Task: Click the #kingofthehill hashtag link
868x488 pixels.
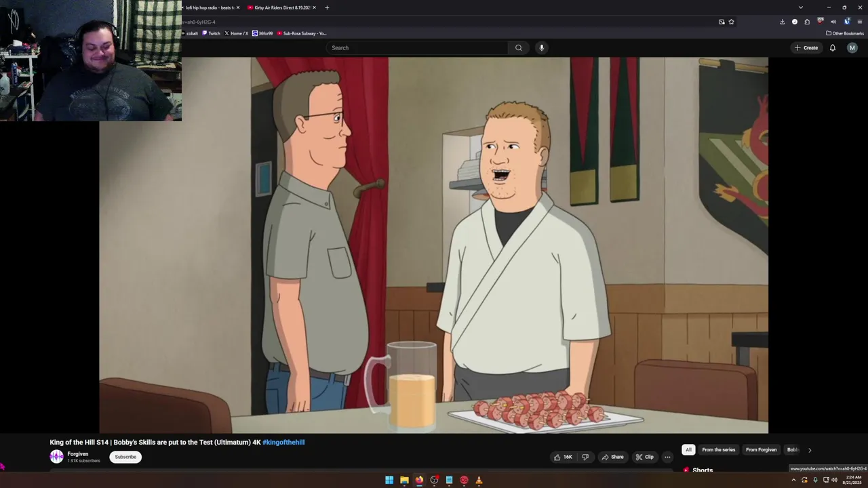Action: (283, 442)
